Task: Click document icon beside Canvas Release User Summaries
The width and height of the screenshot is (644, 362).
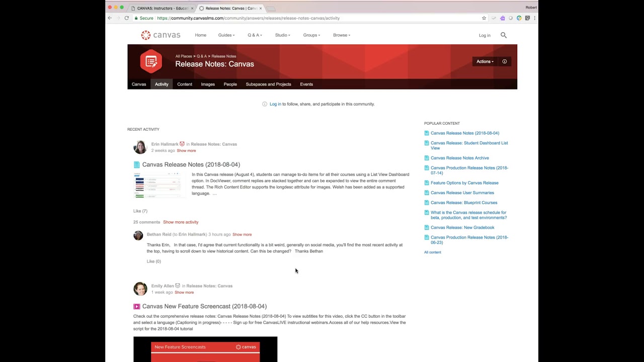Action: pos(427,193)
